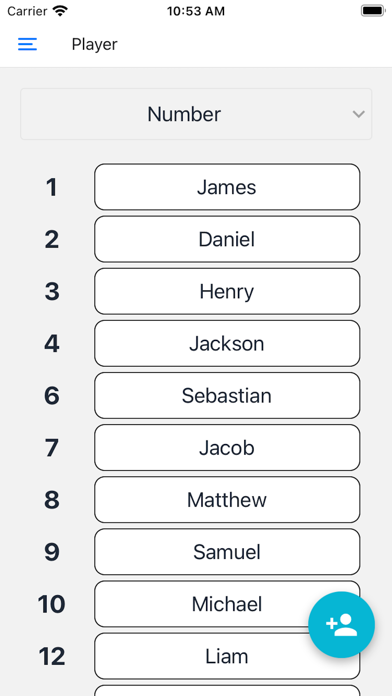The image size is (392, 696).
Task: Open Jacob's player entry
Action: coord(227,447)
